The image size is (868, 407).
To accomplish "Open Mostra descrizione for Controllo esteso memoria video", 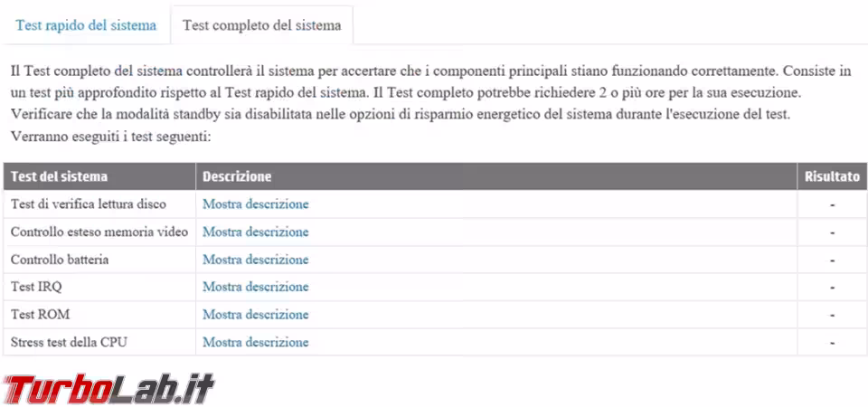I will click(255, 232).
